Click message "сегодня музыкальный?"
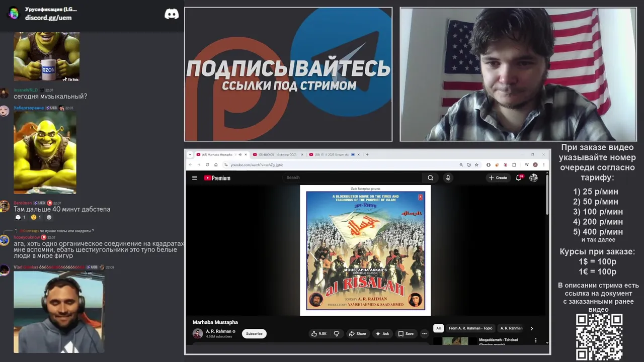Viewport: 644px width, 362px height. point(50,97)
